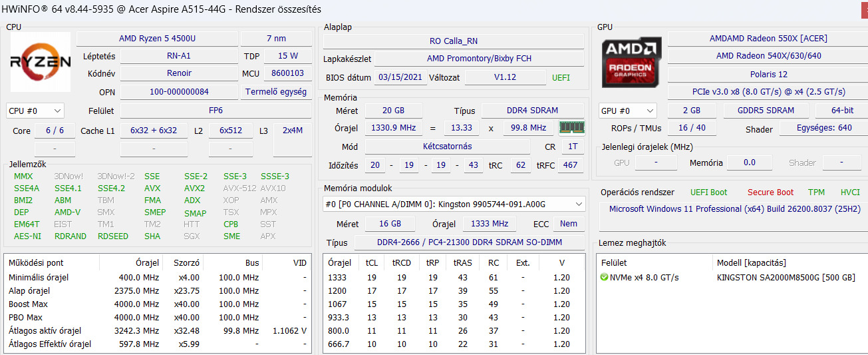Click the Core 6 / 6 value
Viewport: 868px width, 355px height.
click(x=55, y=131)
